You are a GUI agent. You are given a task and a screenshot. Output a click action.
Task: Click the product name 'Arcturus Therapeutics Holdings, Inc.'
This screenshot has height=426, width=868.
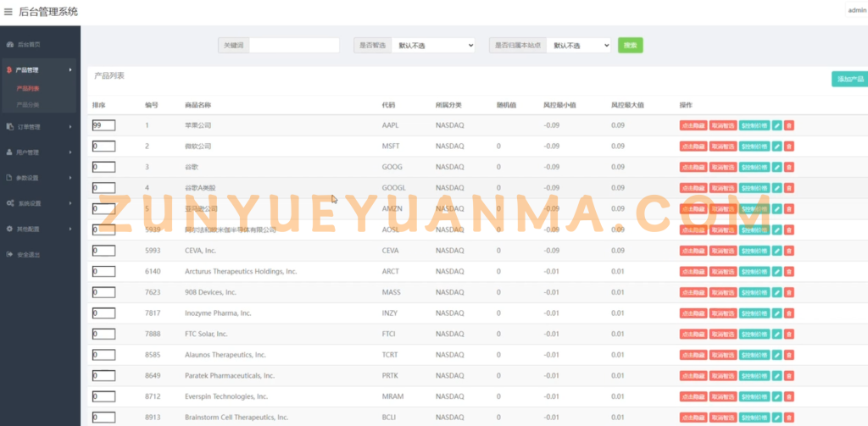click(x=241, y=272)
